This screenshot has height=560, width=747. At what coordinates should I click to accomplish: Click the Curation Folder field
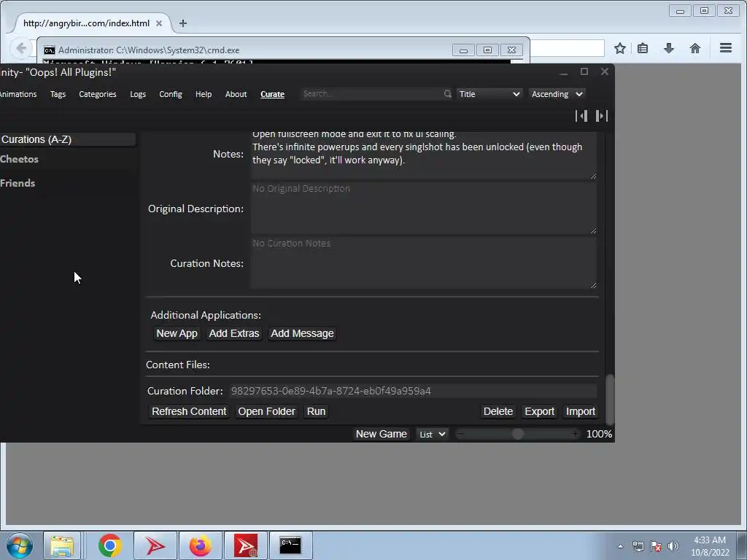(413, 391)
